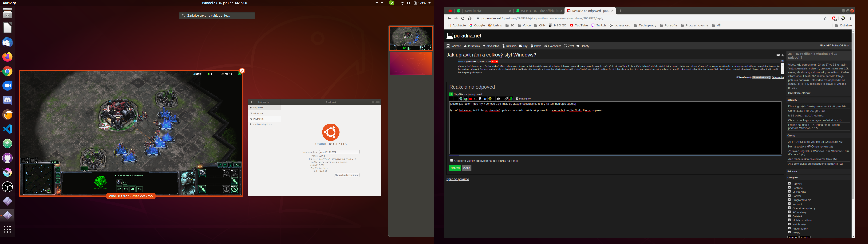Insert image using the picture icon
Screen dimensions: 868x244
pyautogui.click(x=466, y=99)
